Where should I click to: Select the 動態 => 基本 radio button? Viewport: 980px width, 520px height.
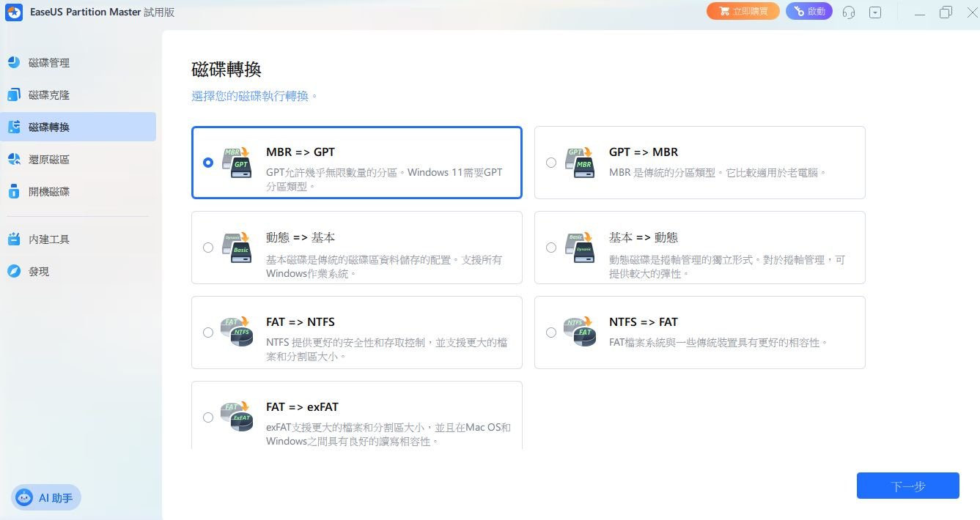(x=208, y=248)
